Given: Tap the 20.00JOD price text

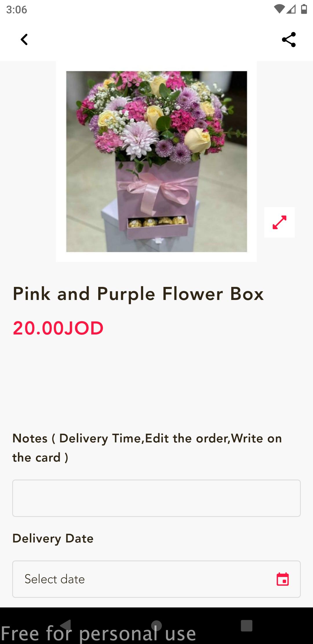Looking at the screenshot, I should (58, 328).
